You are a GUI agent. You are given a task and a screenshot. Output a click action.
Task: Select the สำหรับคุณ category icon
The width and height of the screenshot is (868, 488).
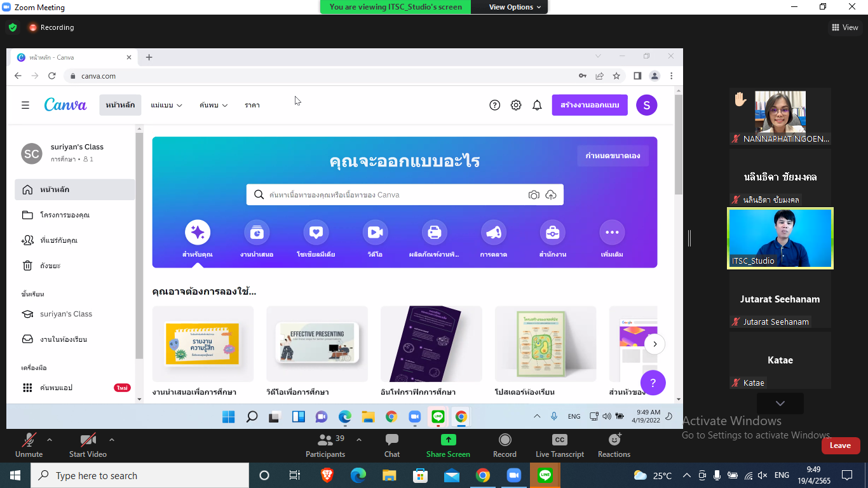(x=198, y=233)
